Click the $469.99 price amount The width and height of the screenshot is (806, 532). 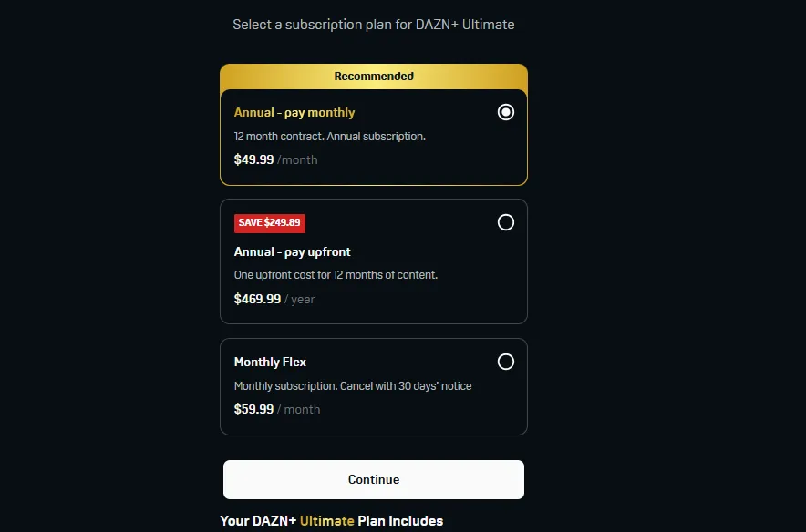[x=257, y=299]
